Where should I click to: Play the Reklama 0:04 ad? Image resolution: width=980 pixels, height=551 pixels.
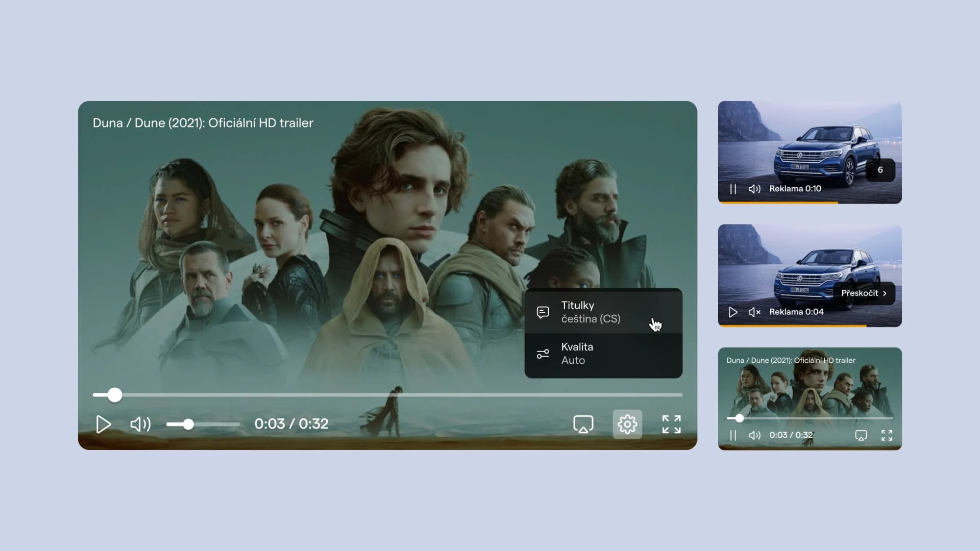[733, 312]
